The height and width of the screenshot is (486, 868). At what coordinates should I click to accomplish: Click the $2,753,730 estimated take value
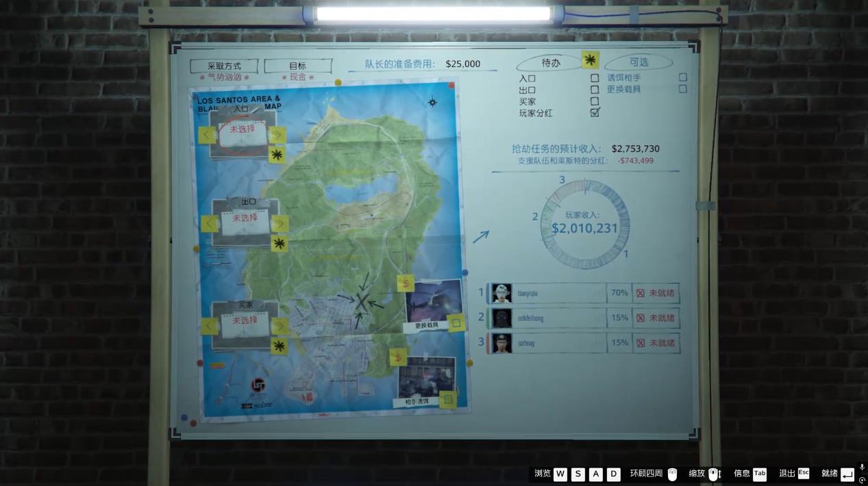636,149
